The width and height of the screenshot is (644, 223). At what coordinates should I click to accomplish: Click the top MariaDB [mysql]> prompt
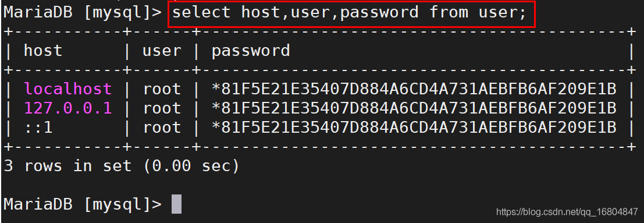click(x=83, y=12)
